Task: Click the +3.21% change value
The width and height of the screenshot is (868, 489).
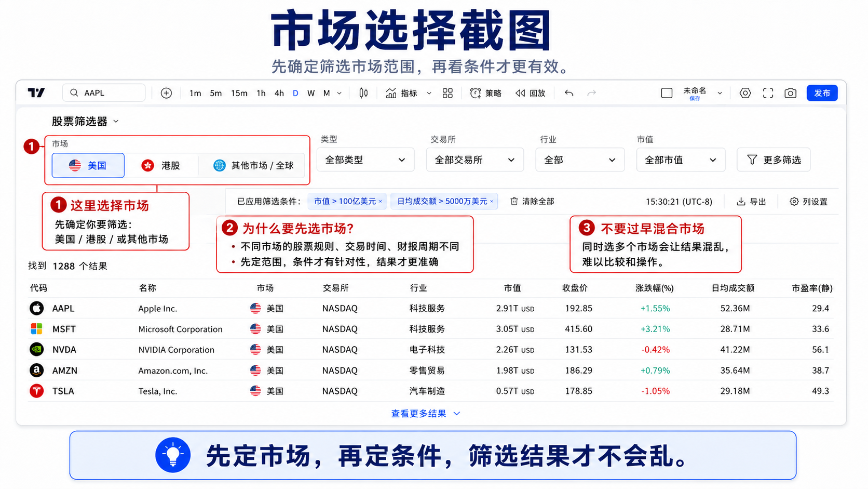Action: (x=655, y=329)
